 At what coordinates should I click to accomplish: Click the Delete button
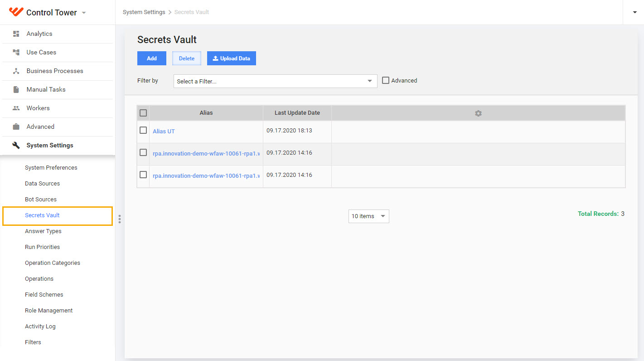187,58
